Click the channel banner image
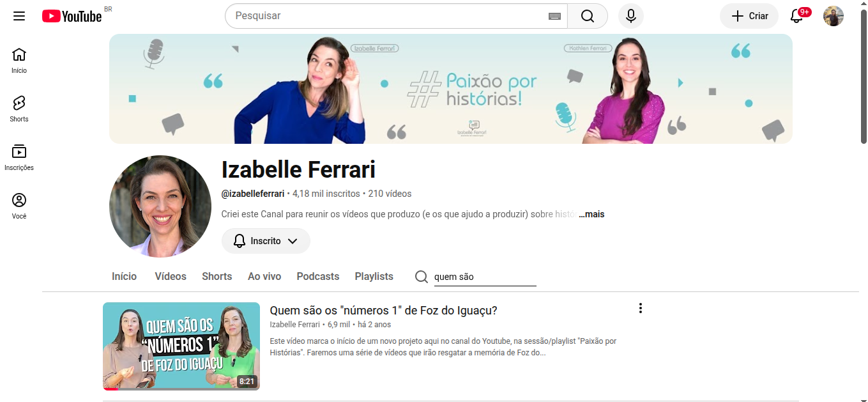868x402 pixels. coord(451,89)
